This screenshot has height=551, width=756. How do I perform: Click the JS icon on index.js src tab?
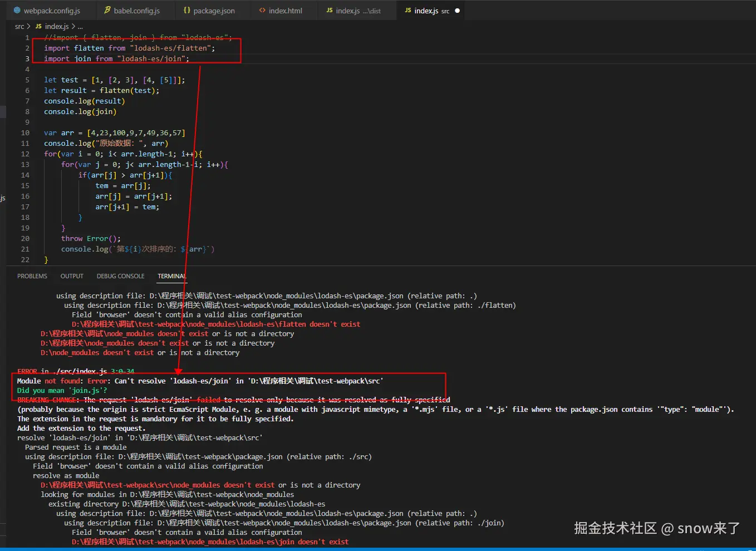408,11
